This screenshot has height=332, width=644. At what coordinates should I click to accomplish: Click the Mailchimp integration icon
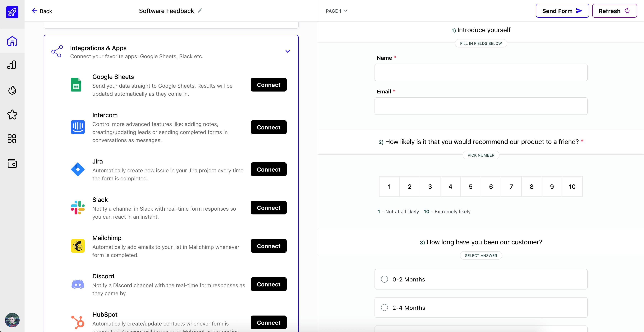point(78,246)
